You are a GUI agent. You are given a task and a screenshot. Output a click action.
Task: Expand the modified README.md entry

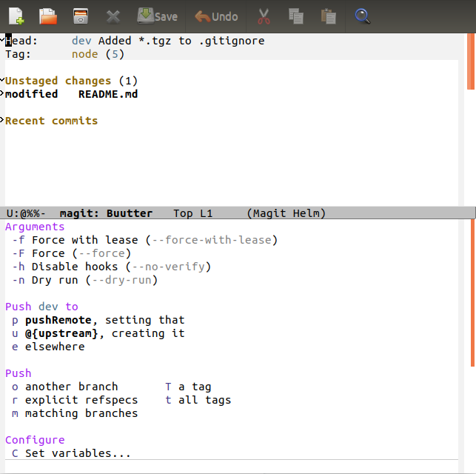[71, 94]
